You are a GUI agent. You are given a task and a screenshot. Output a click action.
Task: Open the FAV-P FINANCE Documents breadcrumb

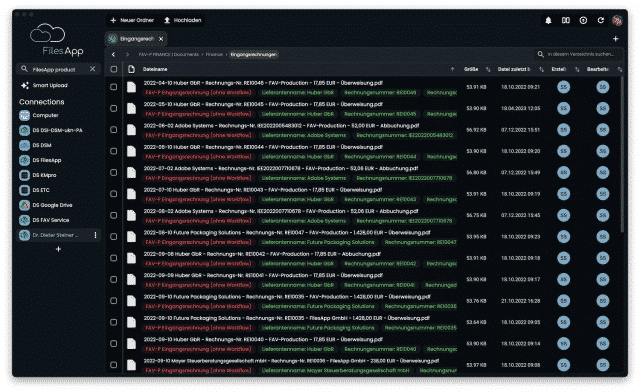[168, 54]
